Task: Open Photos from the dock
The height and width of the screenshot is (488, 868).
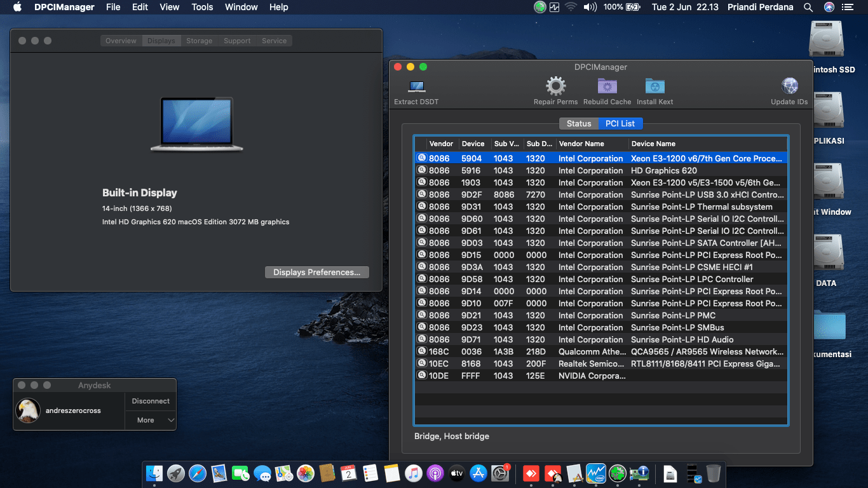Action: tap(306, 473)
